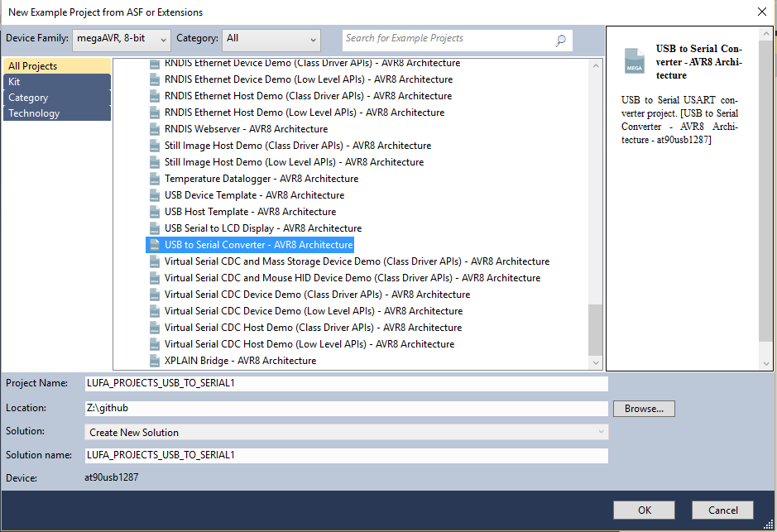This screenshot has height=532, width=777.
Task: Click the description panel title text
Action: tap(698, 62)
